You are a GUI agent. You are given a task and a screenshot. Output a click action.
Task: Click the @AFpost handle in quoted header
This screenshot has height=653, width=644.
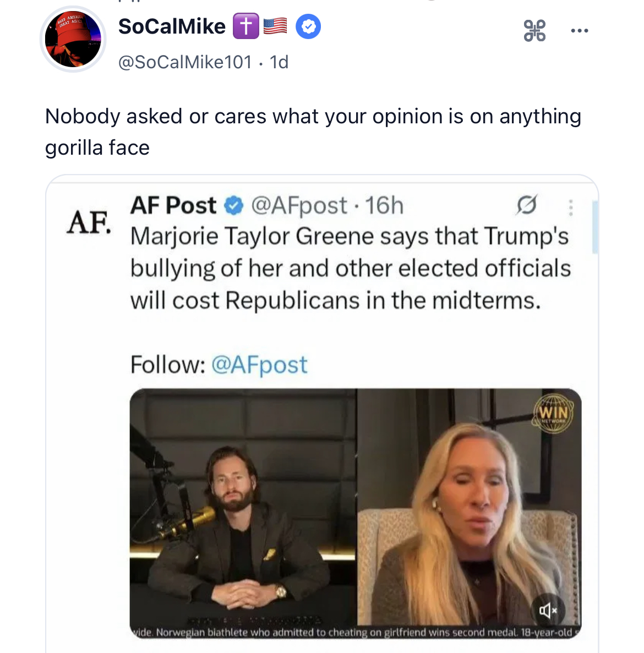[x=299, y=205]
